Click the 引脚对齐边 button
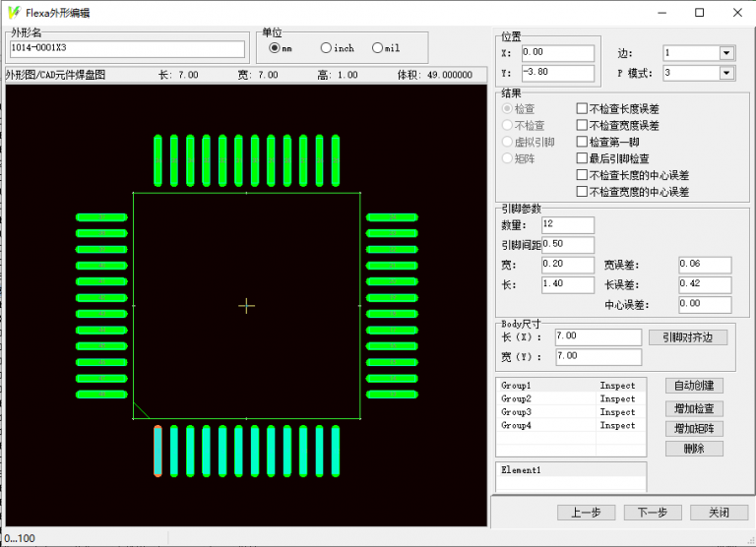Image resolution: width=756 pixels, height=547 pixels. click(x=687, y=337)
